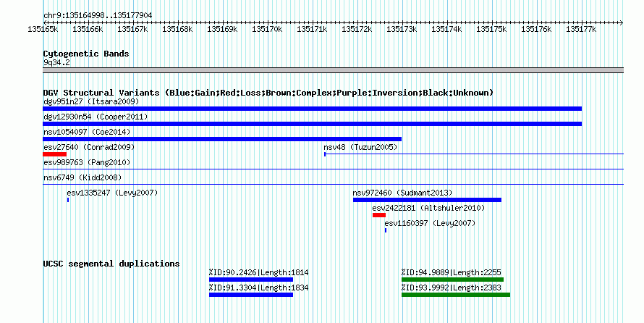Select the red esv27640 (Conrad2009) loss bar
The image size is (644, 323).
click(x=54, y=154)
